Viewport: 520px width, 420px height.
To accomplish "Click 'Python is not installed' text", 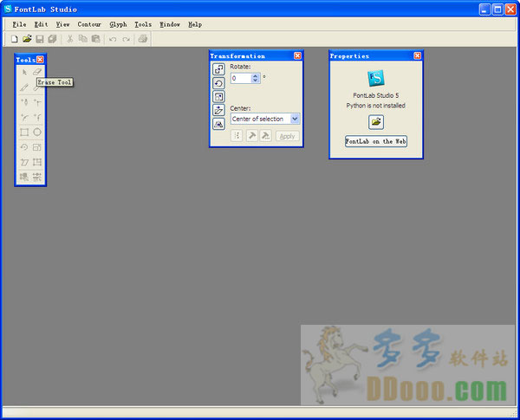I will (376, 106).
